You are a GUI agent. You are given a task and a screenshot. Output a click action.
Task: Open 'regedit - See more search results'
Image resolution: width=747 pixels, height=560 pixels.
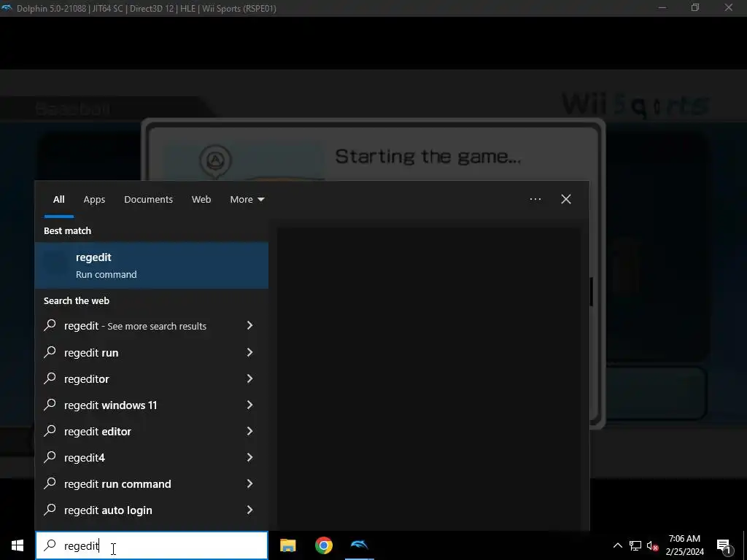(x=152, y=326)
